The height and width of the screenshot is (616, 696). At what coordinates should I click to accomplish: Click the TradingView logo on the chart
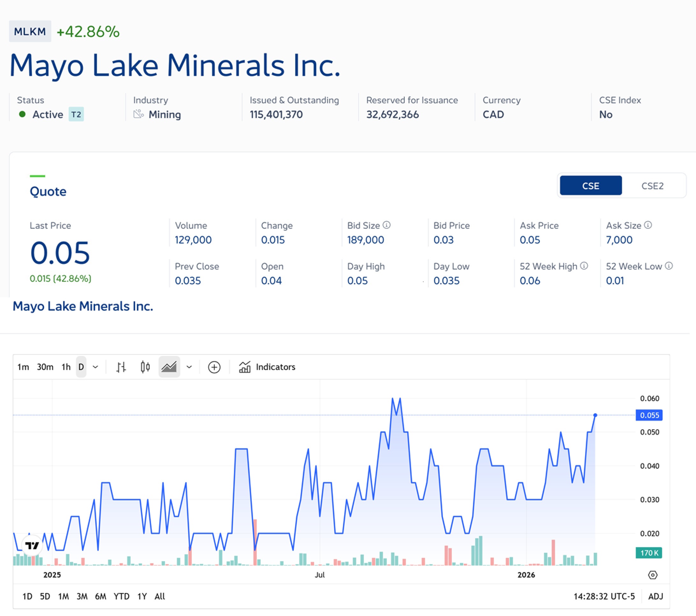33,546
